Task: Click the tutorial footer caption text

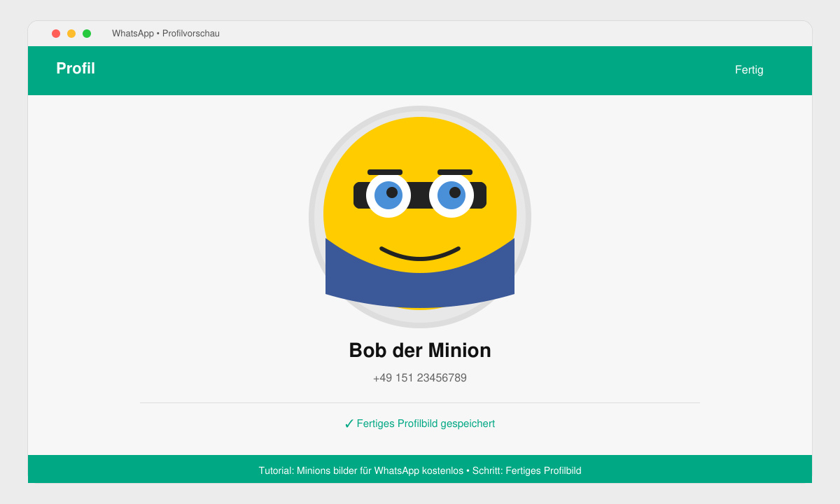Action: coord(420,470)
